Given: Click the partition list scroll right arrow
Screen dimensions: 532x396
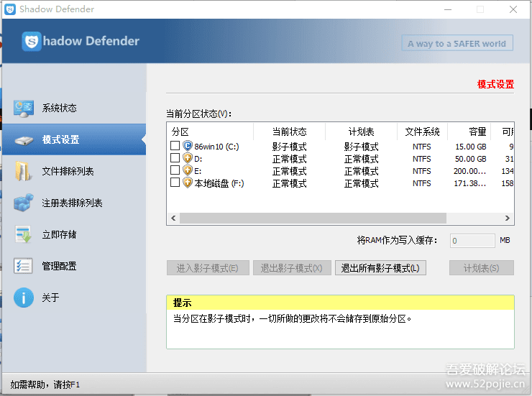Looking at the screenshot, I should (x=509, y=218).
